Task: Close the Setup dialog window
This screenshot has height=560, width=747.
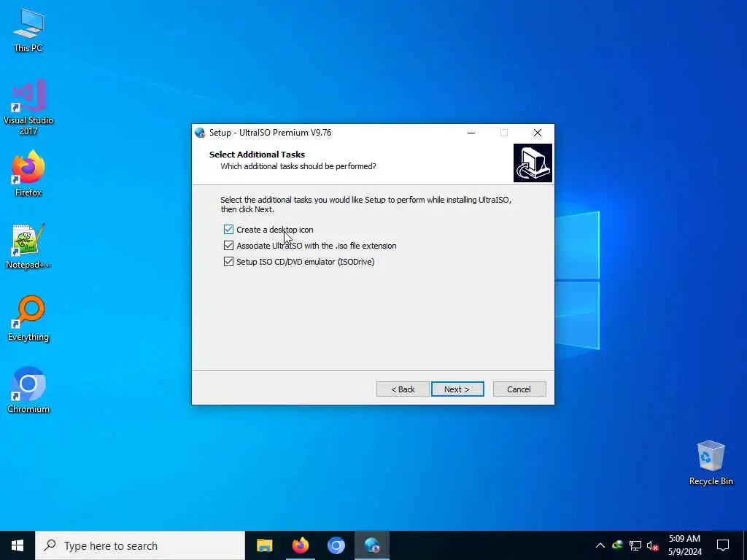Action: [x=538, y=133]
